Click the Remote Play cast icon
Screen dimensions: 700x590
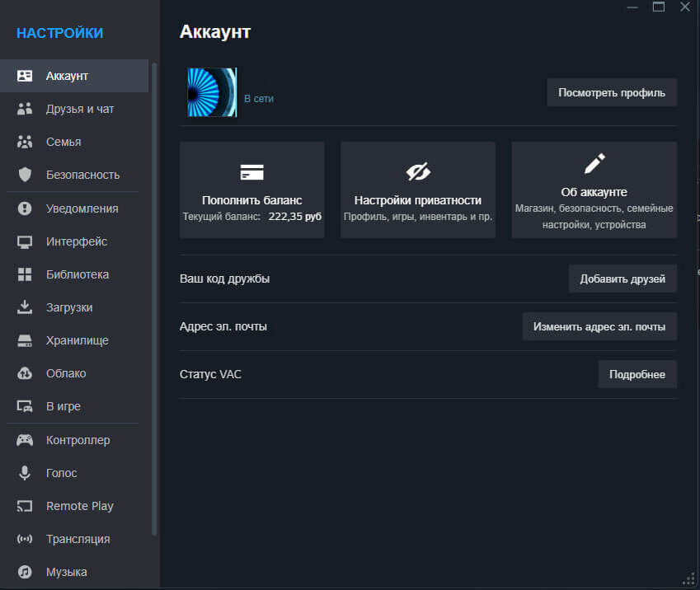(x=25, y=506)
